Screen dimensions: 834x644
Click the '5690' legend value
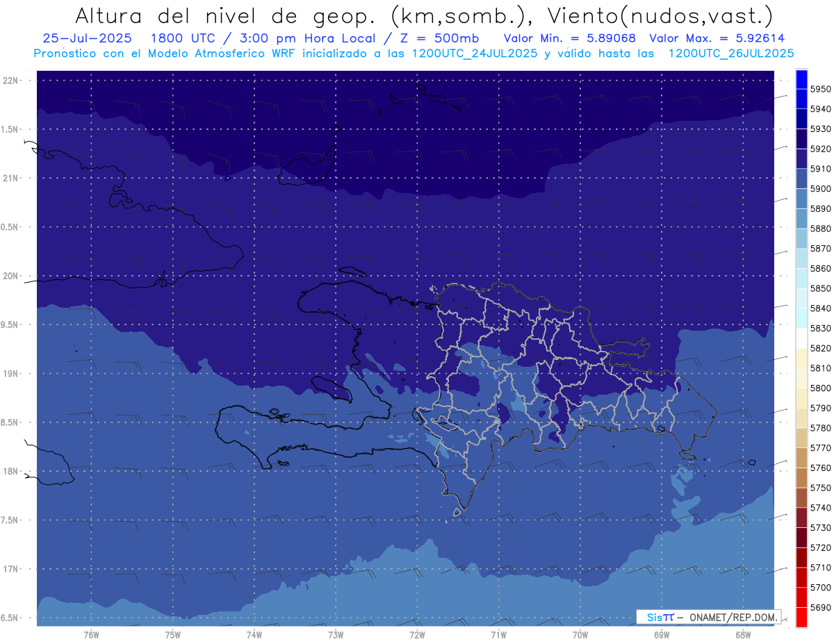pos(821,607)
